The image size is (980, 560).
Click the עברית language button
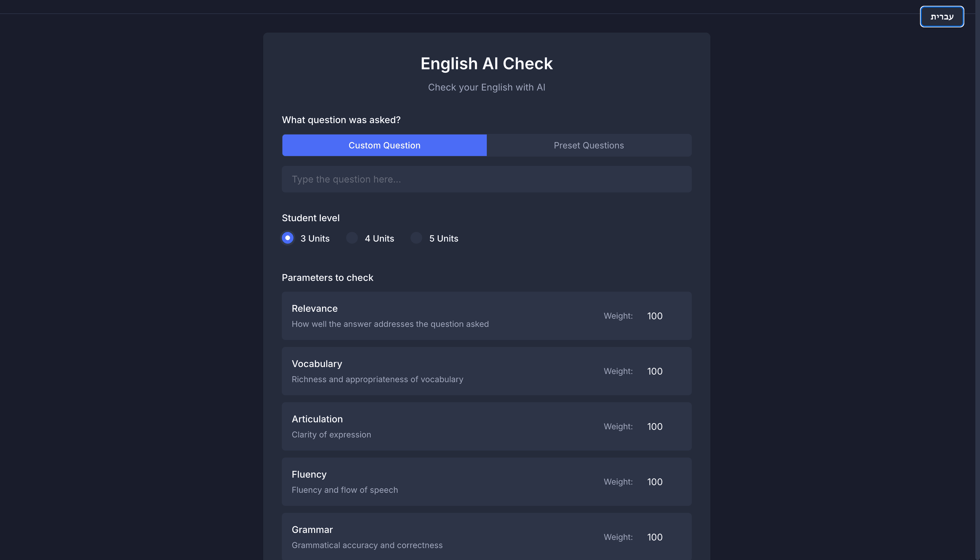(x=942, y=17)
